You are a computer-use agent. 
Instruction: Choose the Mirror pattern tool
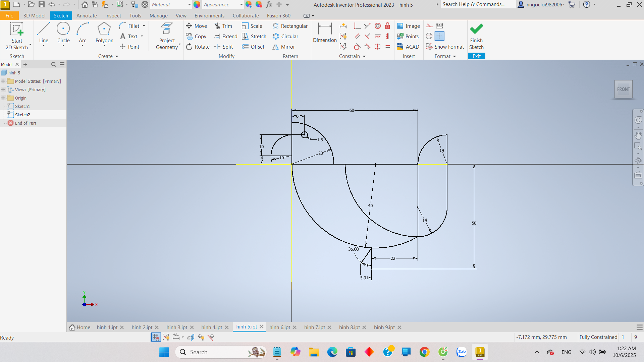click(x=284, y=47)
